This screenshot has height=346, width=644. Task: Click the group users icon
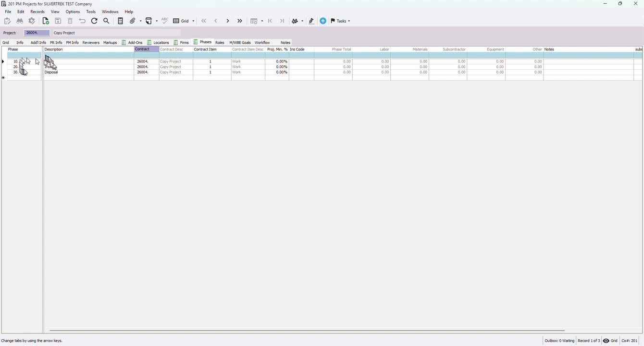pos(296,21)
